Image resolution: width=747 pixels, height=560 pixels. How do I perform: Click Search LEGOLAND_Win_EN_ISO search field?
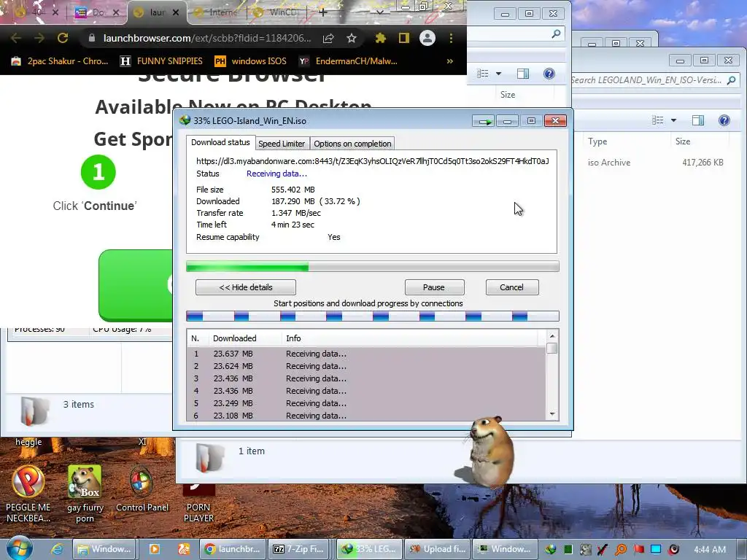click(x=655, y=80)
